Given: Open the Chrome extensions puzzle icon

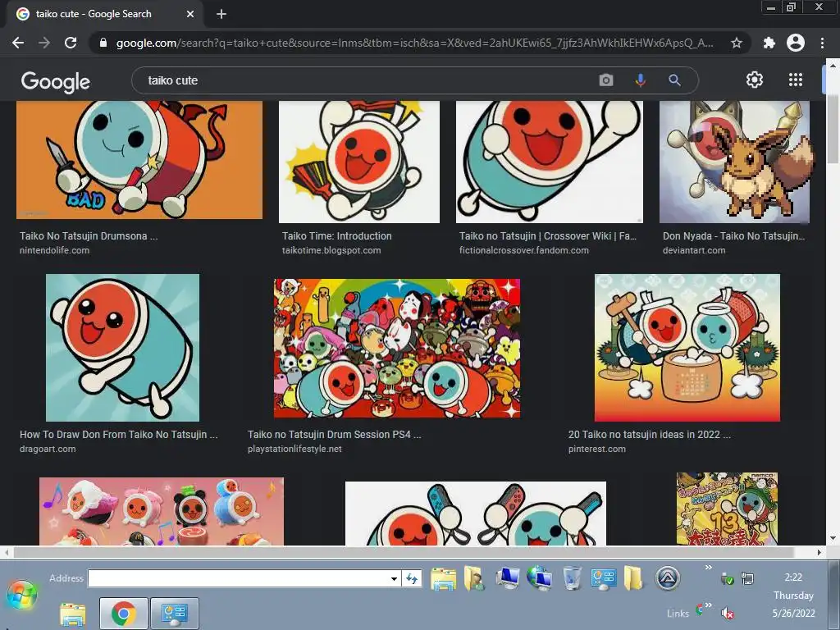Looking at the screenshot, I should (x=769, y=43).
